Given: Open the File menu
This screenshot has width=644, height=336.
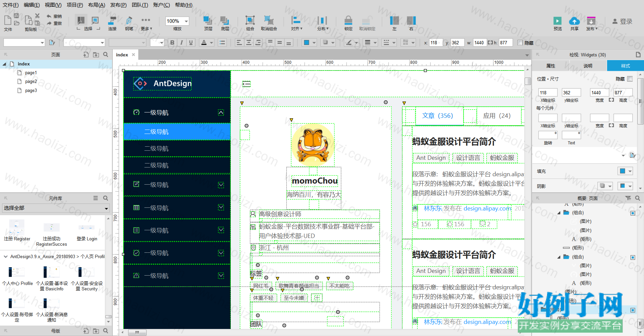Looking at the screenshot, I should (11, 5).
